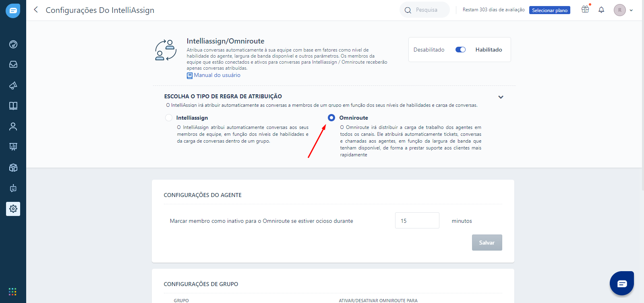Open the contacts person icon

point(13,127)
